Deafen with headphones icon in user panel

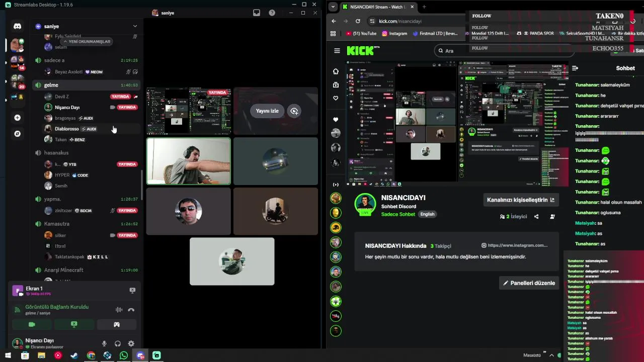[118, 344]
